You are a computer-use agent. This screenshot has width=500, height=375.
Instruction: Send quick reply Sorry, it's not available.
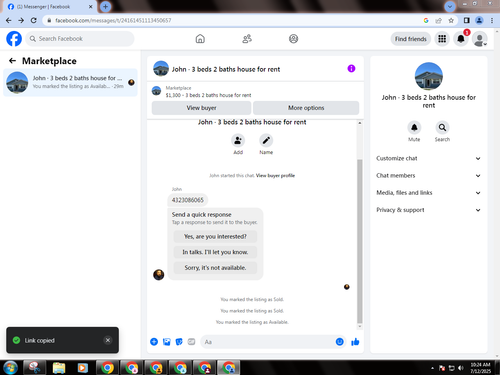(x=215, y=268)
